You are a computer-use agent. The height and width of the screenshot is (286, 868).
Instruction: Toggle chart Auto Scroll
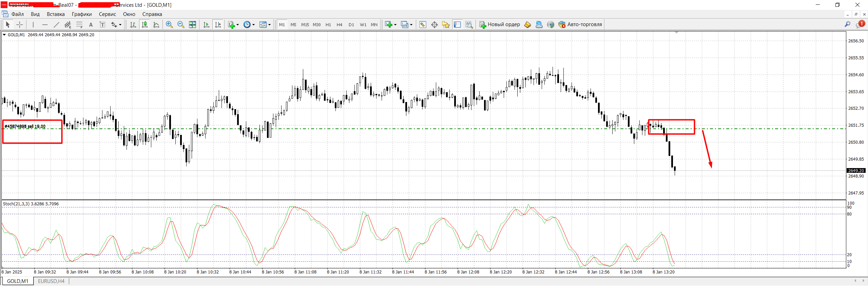pyautogui.click(x=206, y=24)
